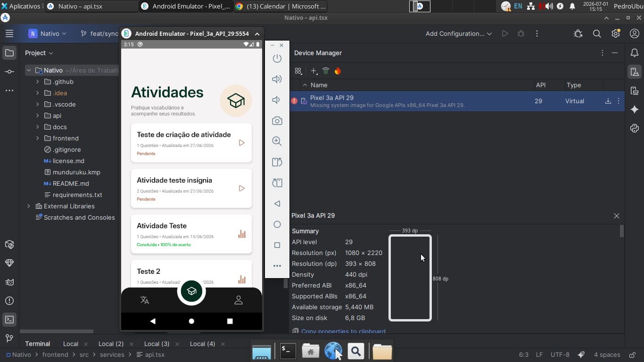Viewport: 644px width, 362px height.
Task: Click Copy properties to clipboard link
Action: [x=343, y=331]
